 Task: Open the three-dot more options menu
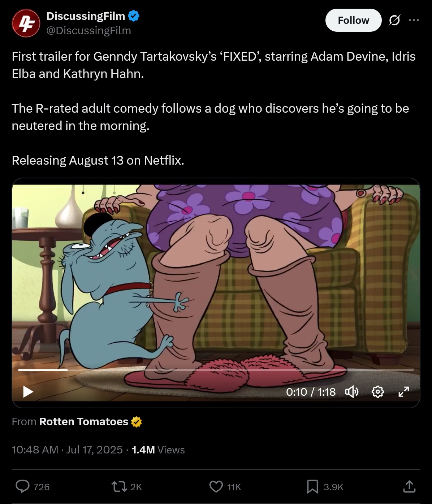pos(414,20)
